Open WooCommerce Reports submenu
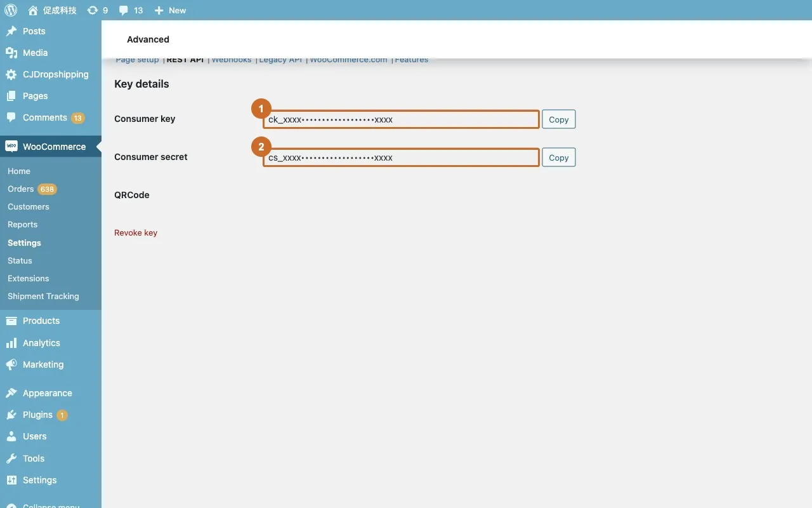 pos(23,224)
